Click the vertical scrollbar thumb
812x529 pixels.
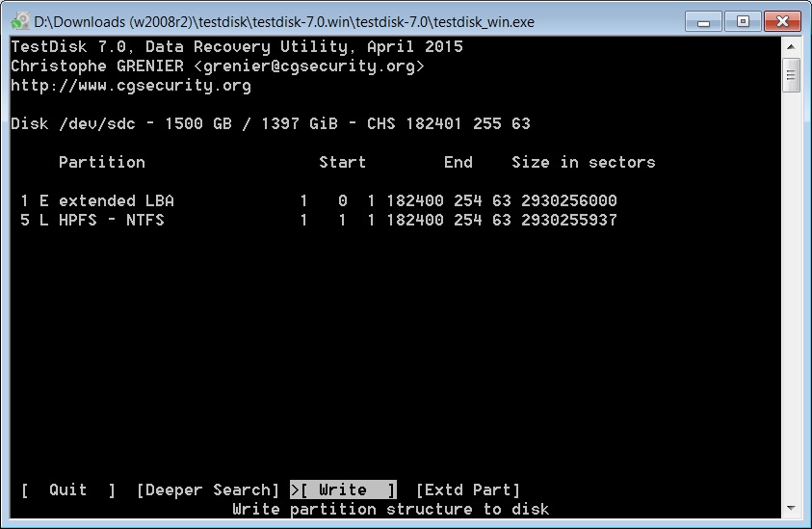(791, 75)
